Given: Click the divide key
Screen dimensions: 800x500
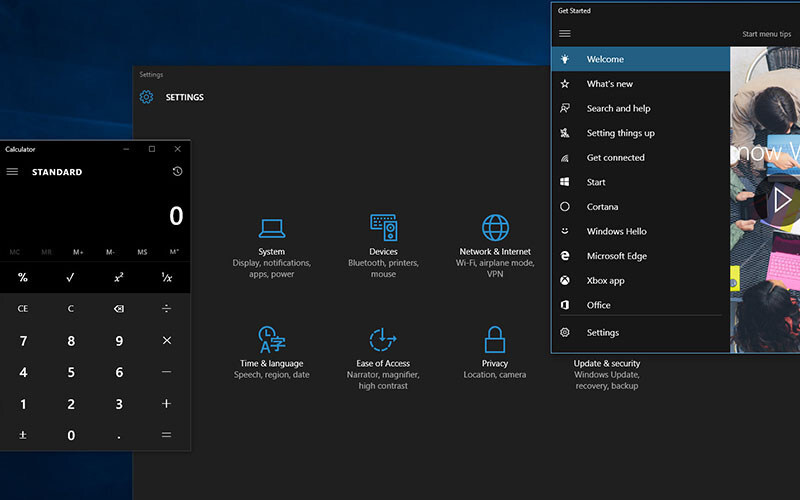Looking at the screenshot, I should point(167,309).
